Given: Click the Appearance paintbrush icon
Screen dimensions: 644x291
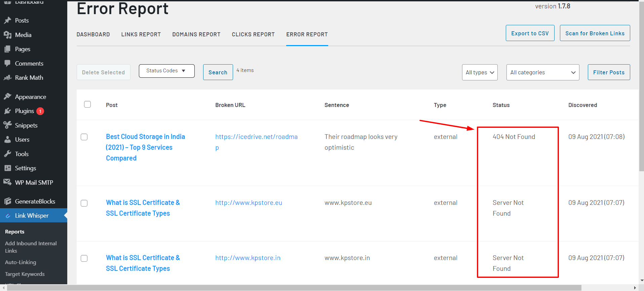Looking at the screenshot, I should click(7, 97).
